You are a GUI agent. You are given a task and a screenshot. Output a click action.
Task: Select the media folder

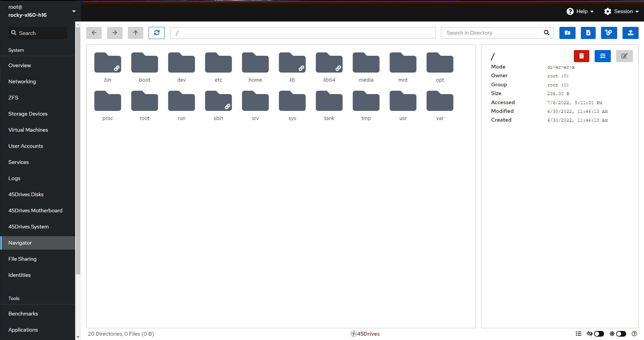[366, 67]
